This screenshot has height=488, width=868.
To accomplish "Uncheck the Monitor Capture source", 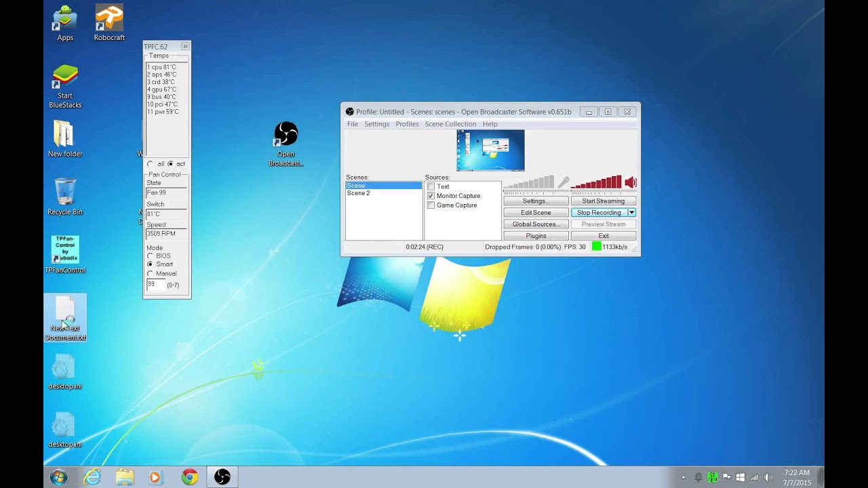I will (431, 196).
